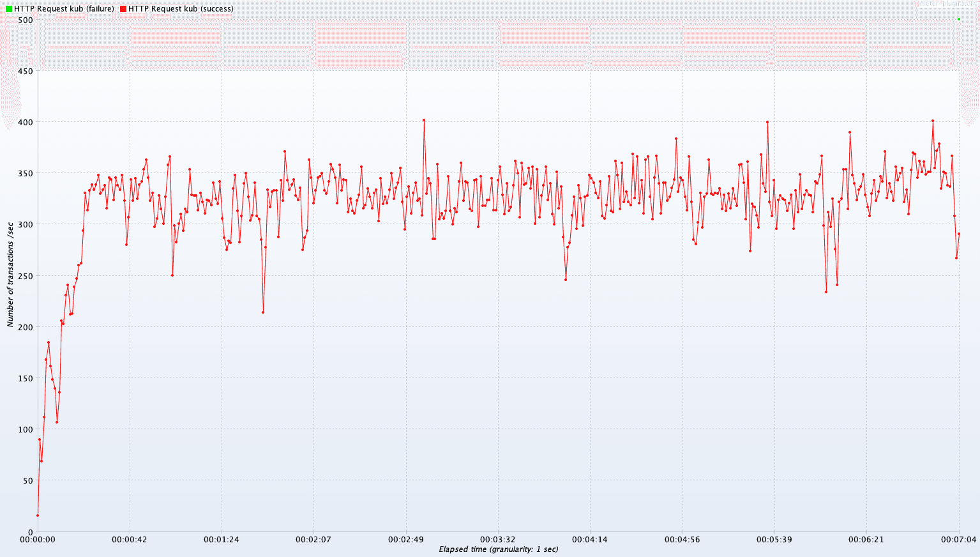Click the first red data point at 00:00:00
Image resolution: width=980 pixels, height=557 pixels.
38,515
